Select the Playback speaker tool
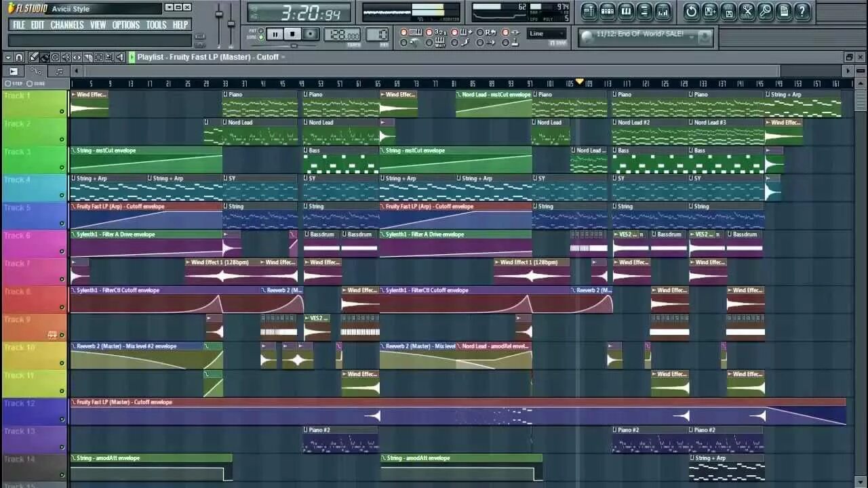 pyautogui.click(x=120, y=57)
